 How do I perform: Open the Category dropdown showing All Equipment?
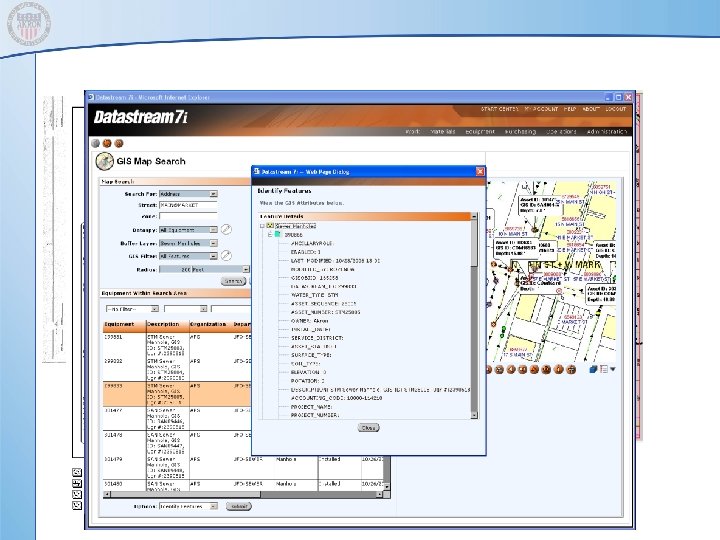188,230
